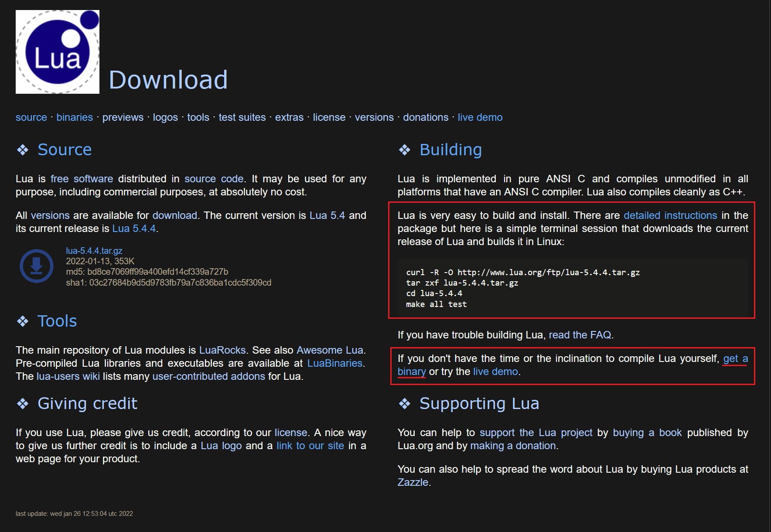Open test suites in the top navigation
This screenshot has height=532, width=771.
pos(242,117)
